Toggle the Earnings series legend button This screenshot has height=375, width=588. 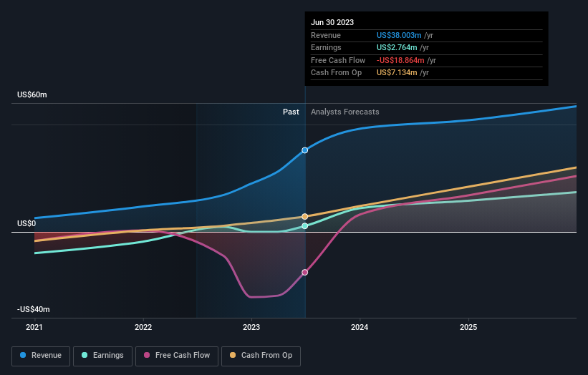coord(102,356)
